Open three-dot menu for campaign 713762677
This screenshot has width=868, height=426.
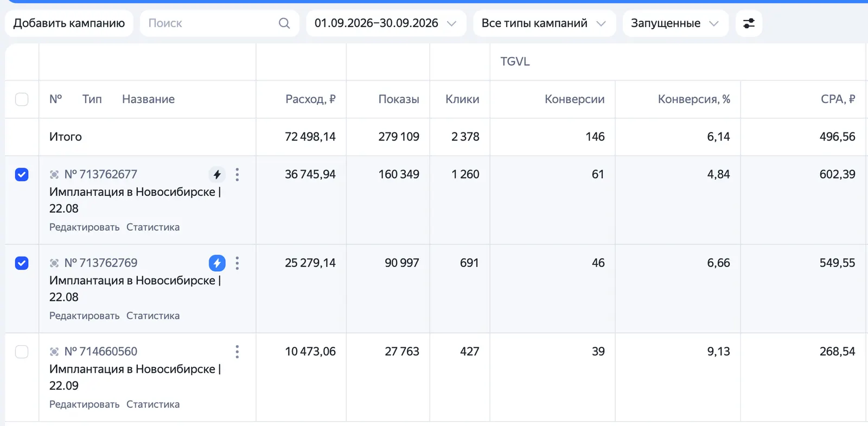(x=237, y=174)
